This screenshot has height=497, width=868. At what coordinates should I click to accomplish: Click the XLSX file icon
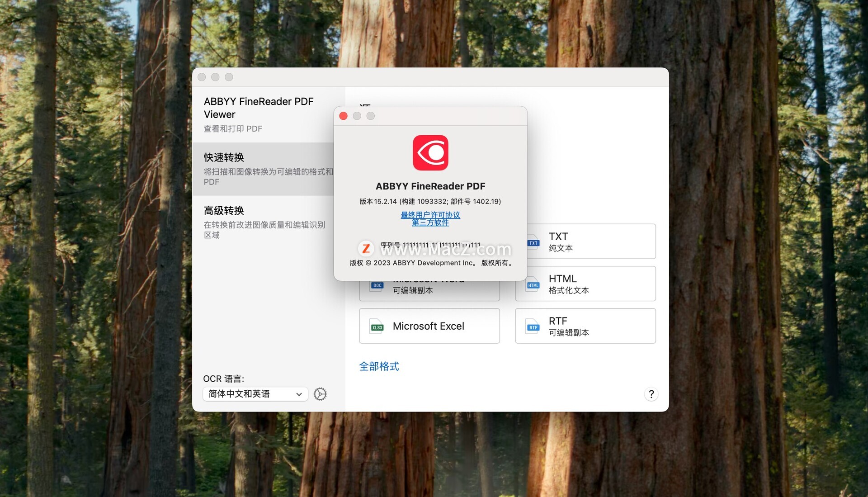[377, 327]
